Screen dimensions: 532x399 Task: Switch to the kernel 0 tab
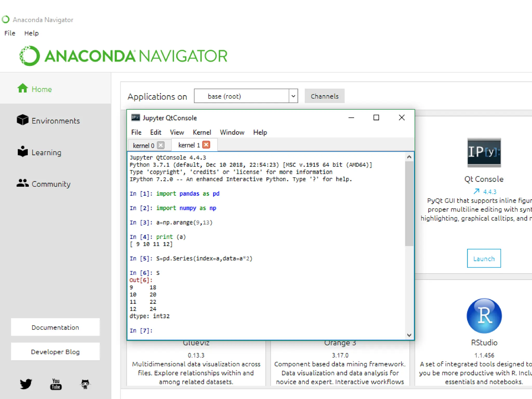coord(144,145)
